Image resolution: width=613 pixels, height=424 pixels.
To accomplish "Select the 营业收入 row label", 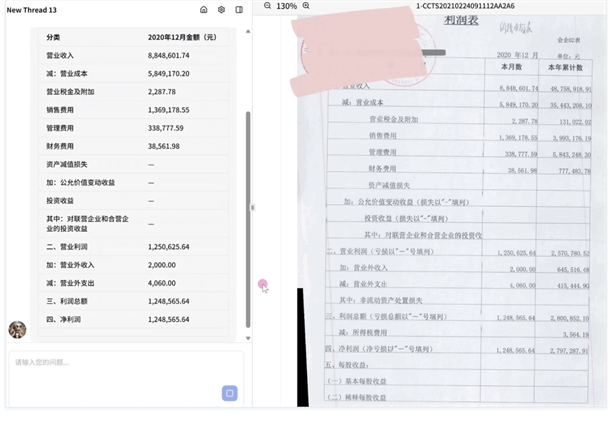I will [60, 55].
